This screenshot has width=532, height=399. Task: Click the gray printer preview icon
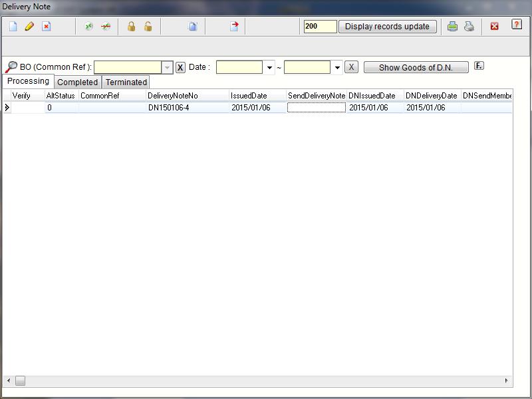469,26
